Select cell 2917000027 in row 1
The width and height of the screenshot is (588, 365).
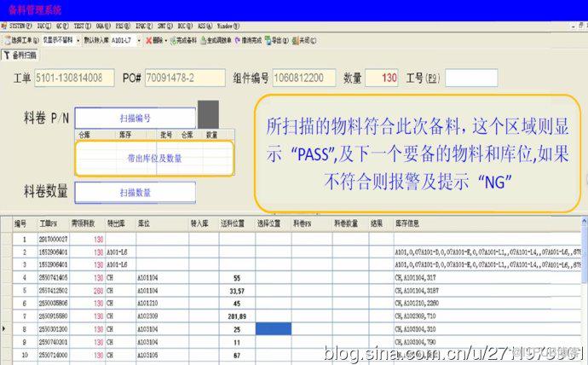coord(53,240)
